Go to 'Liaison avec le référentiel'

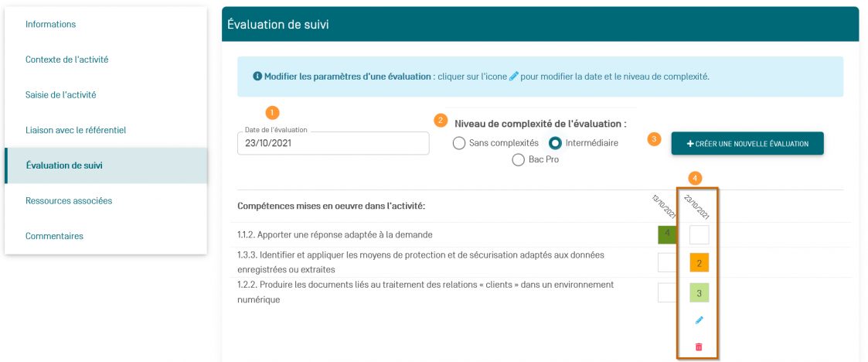[76, 130]
